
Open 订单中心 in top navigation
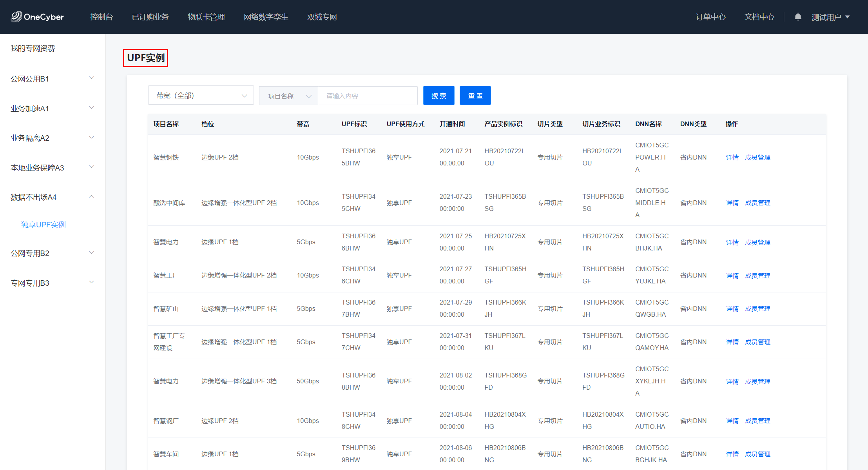coord(710,17)
